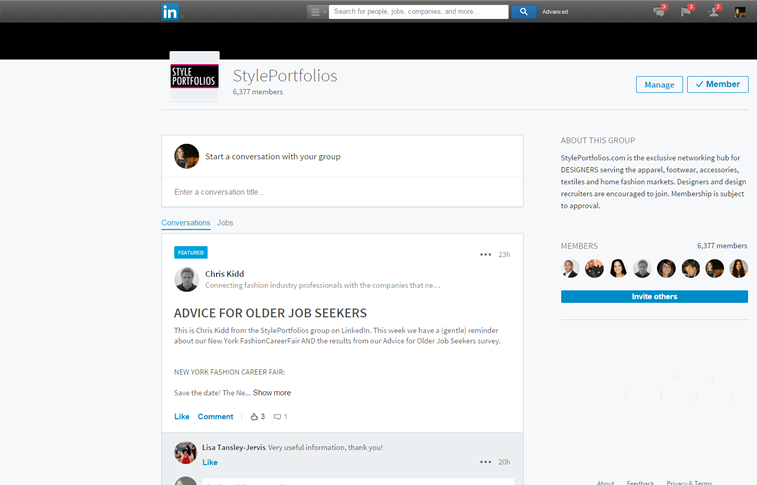
Task: Open the third member avatar in the Members row
Action: [618, 269]
